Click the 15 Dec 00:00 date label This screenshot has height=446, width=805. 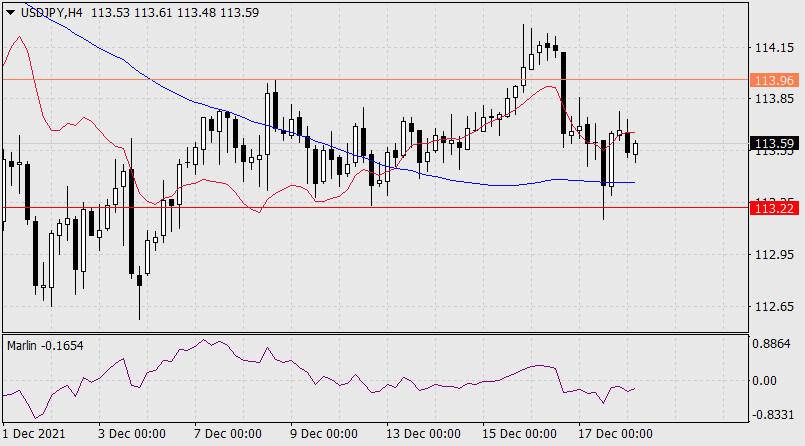click(520, 434)
